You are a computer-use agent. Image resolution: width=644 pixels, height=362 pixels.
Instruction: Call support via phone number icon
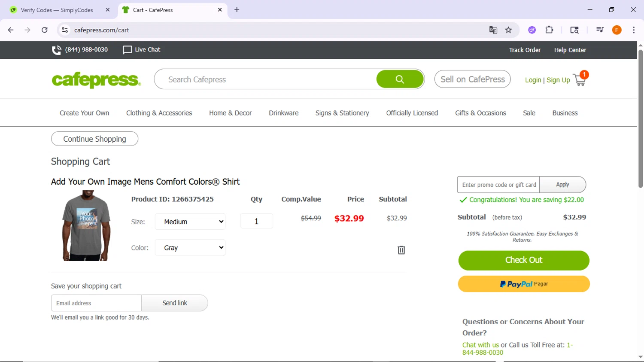click(56, 50)
